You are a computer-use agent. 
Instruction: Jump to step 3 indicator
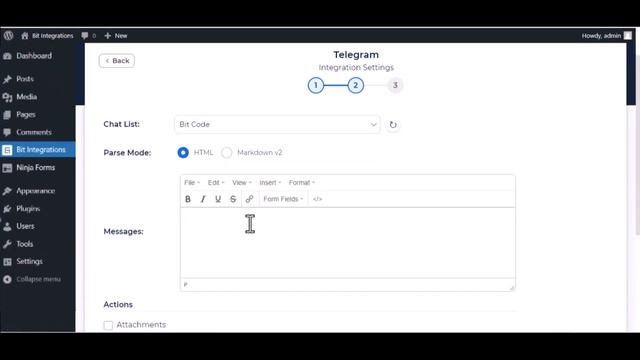coord(395,85)
